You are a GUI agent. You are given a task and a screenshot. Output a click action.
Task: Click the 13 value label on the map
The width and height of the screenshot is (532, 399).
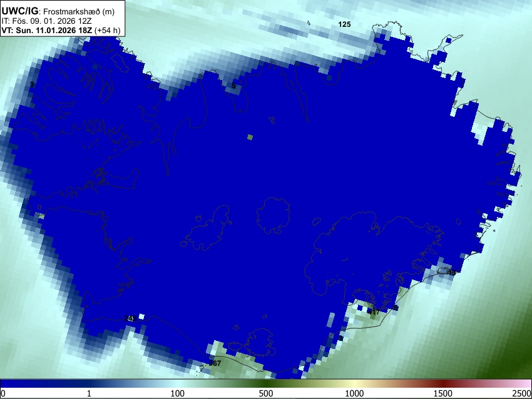click(453, 273)
